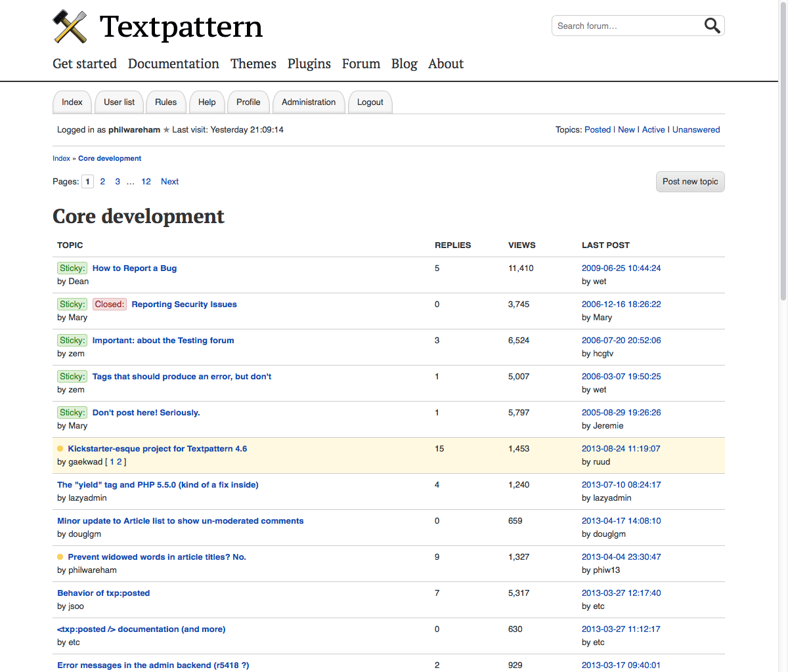This screenshot has height=672, width=788.
Task: Switch to the Index tab
Action: coord(72,102)
